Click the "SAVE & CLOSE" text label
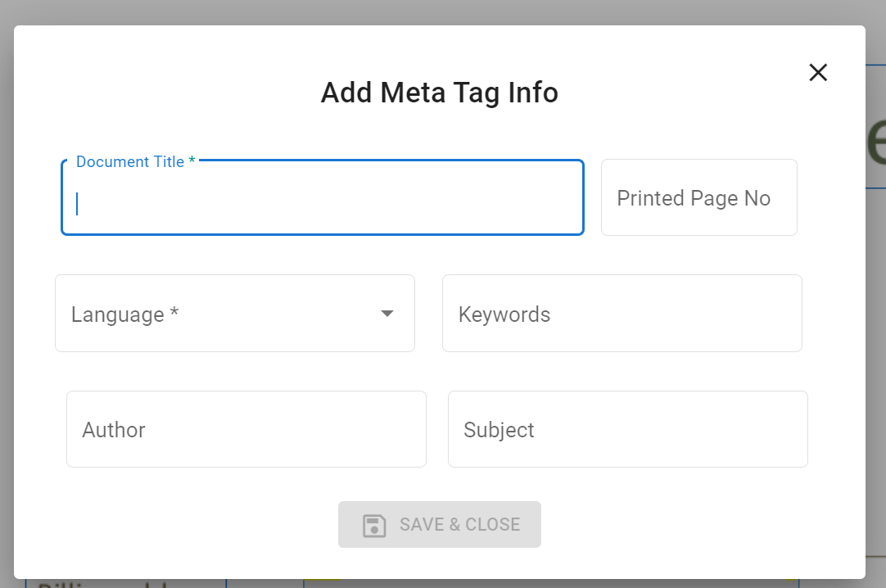 point(459,525)
